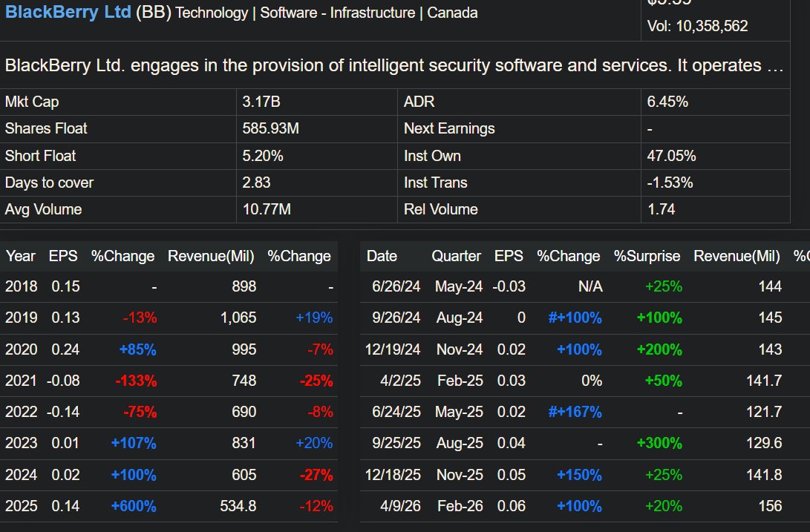
Task: Select the #+167% change for May-25
Action: [x=575, y=412]
